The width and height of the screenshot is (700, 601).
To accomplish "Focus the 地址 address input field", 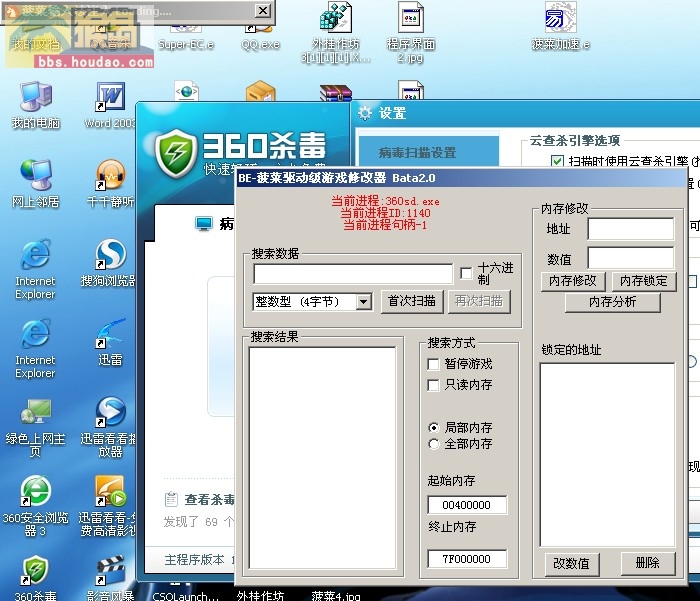I will (x=631, y=229).
